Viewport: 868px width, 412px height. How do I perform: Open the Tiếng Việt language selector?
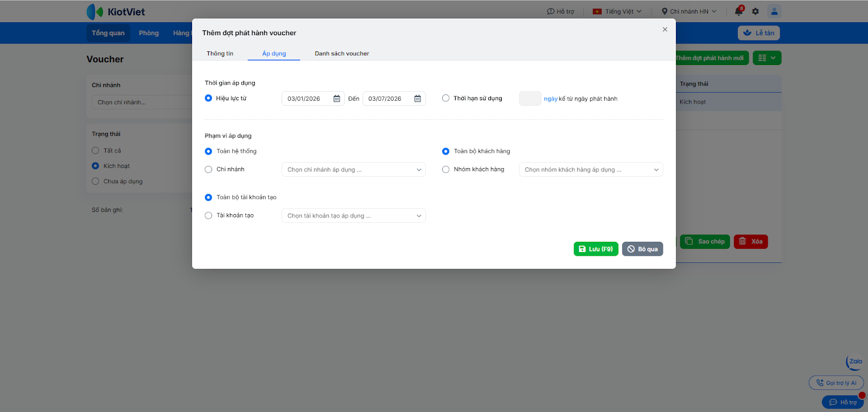[617, 11]
